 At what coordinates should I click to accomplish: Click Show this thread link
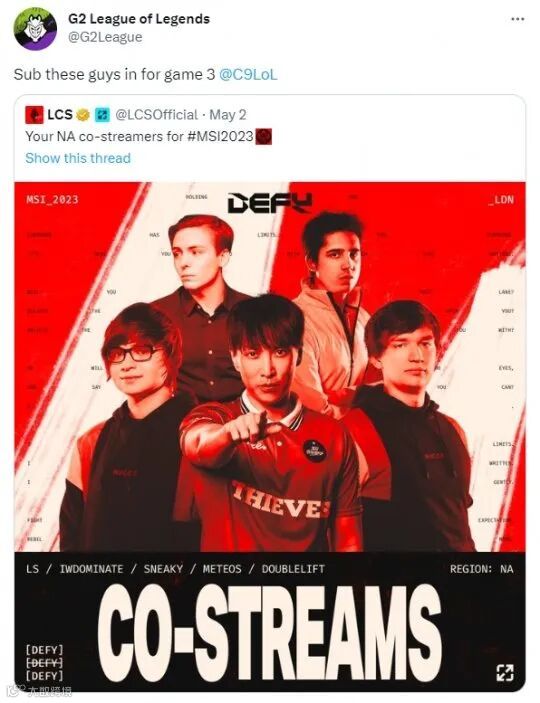78,158
